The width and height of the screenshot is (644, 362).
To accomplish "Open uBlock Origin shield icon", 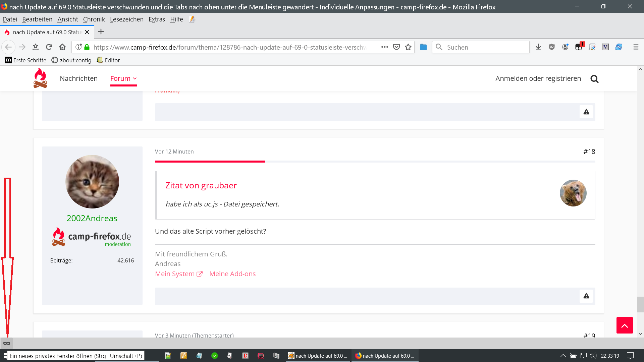I will coord(552,47).
